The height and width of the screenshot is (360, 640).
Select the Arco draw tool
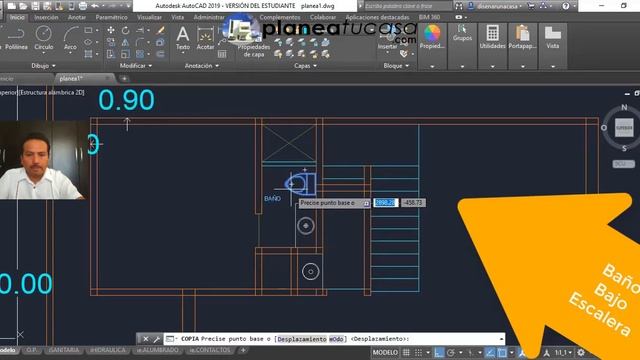[70, 38]
